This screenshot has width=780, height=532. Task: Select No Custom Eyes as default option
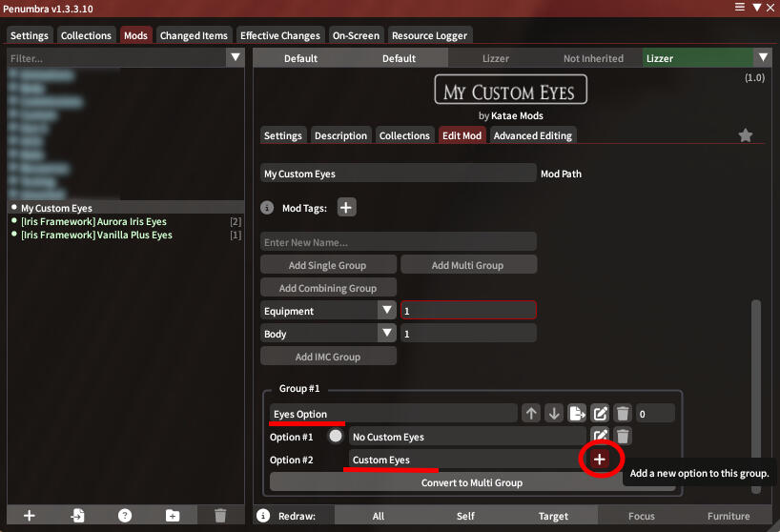tap(336, 437)
